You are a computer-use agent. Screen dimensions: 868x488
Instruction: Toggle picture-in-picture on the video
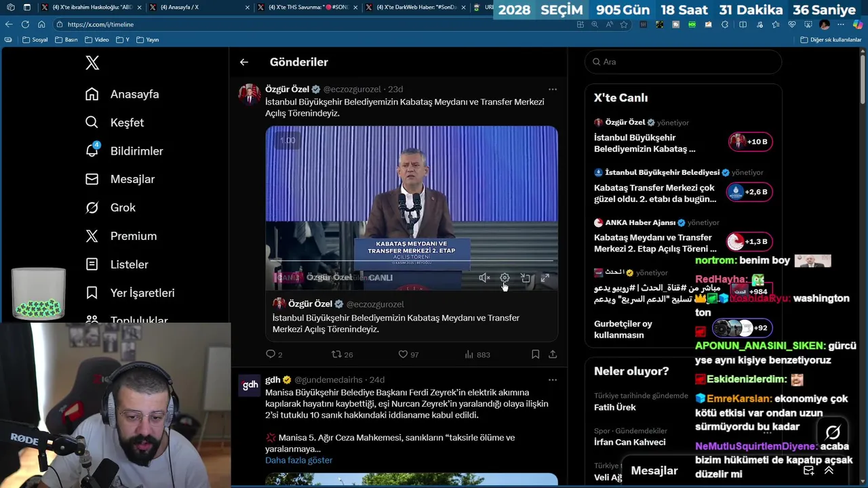[x=525, y=278]
